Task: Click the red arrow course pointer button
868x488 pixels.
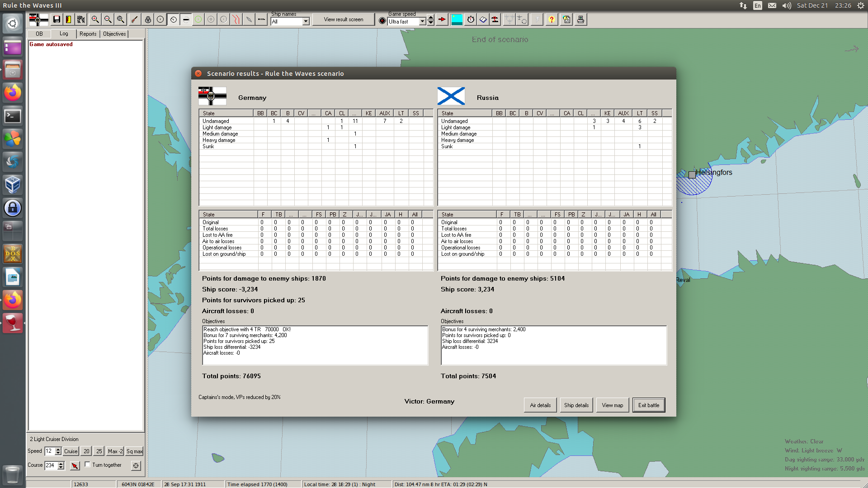Action: click(x=75, y=465)
